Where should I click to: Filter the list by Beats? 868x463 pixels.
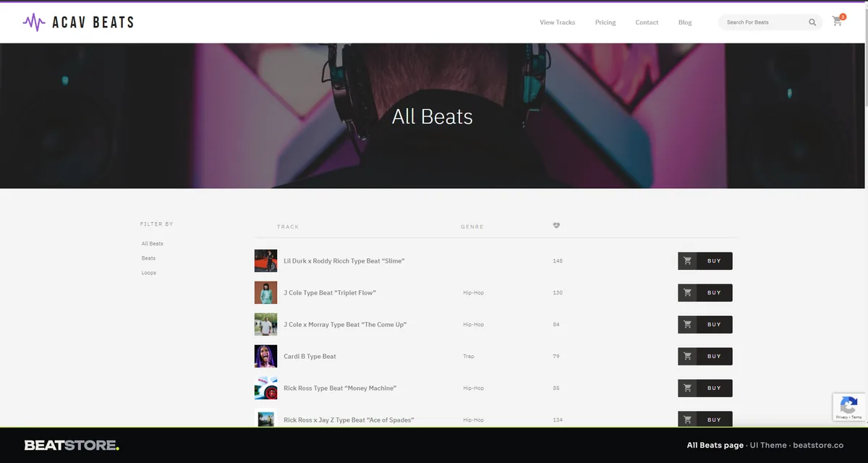click(x=148, y=258)
